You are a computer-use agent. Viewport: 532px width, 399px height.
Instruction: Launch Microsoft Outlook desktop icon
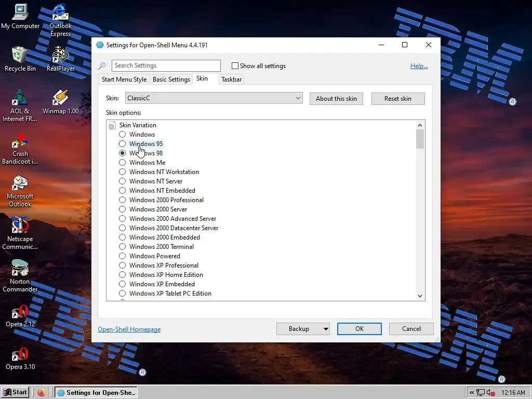point(20,191)
